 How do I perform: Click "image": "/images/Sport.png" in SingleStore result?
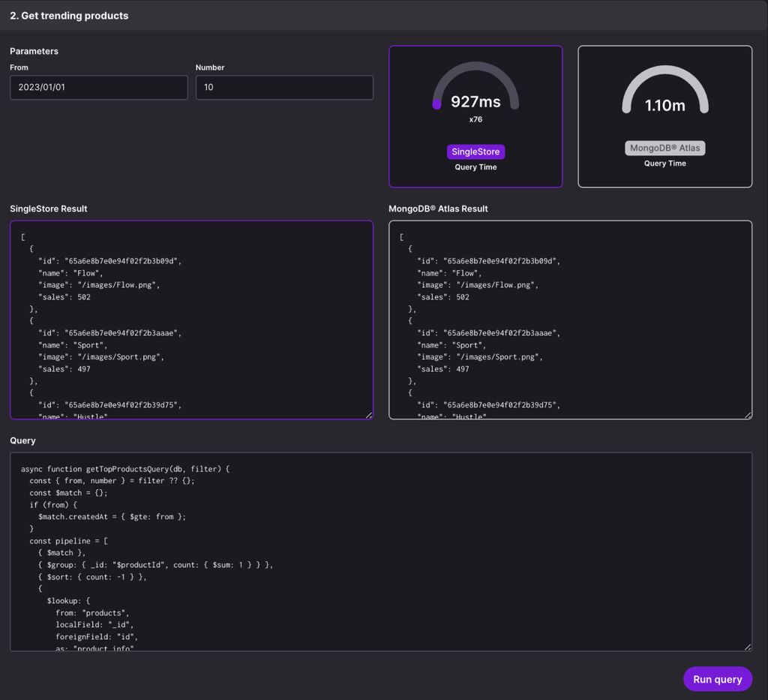[101, 357]
